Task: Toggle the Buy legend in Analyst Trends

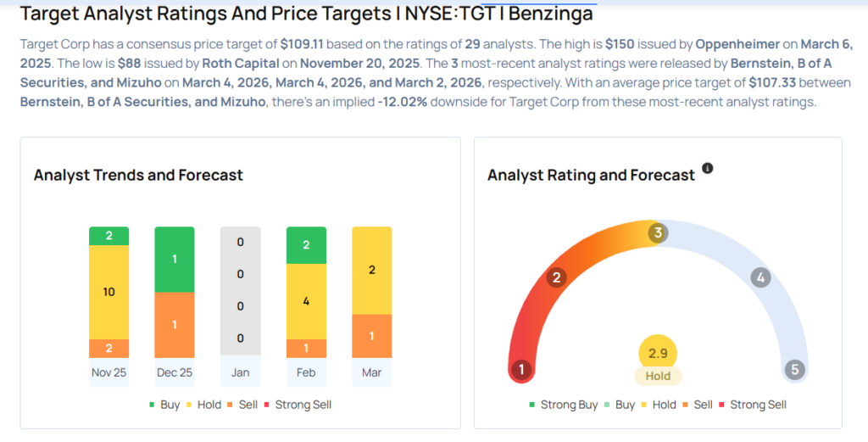Action: coord(164,405)
